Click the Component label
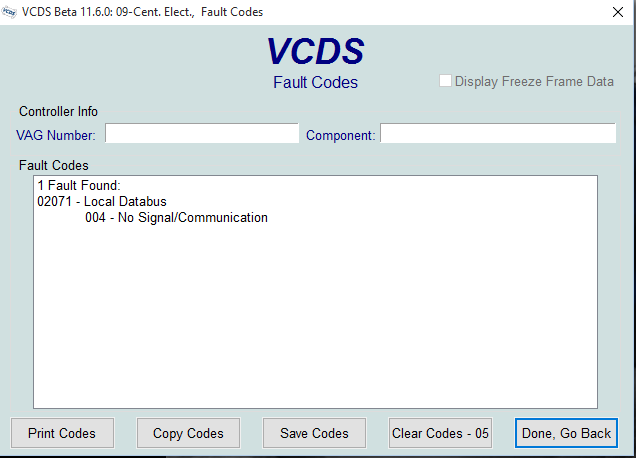This screenshot has height=458, width=636. click(341, 135)
